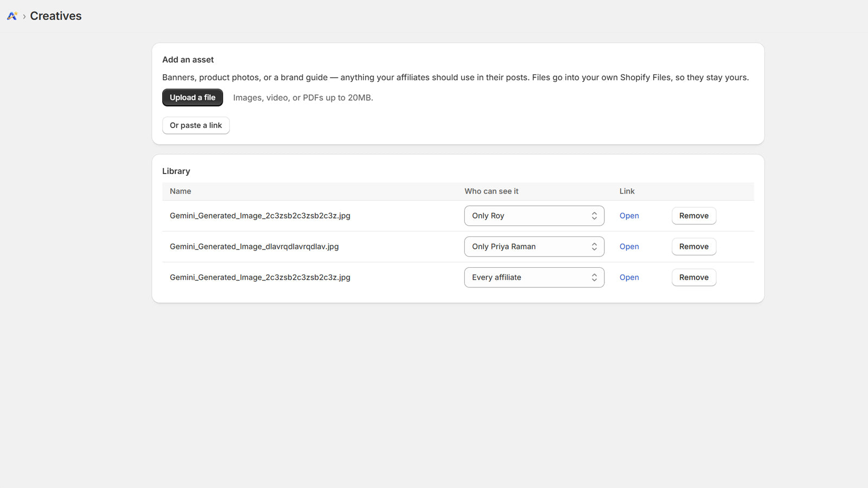
Task: Select the Creatives breadcrumb title
Action: 56,16
